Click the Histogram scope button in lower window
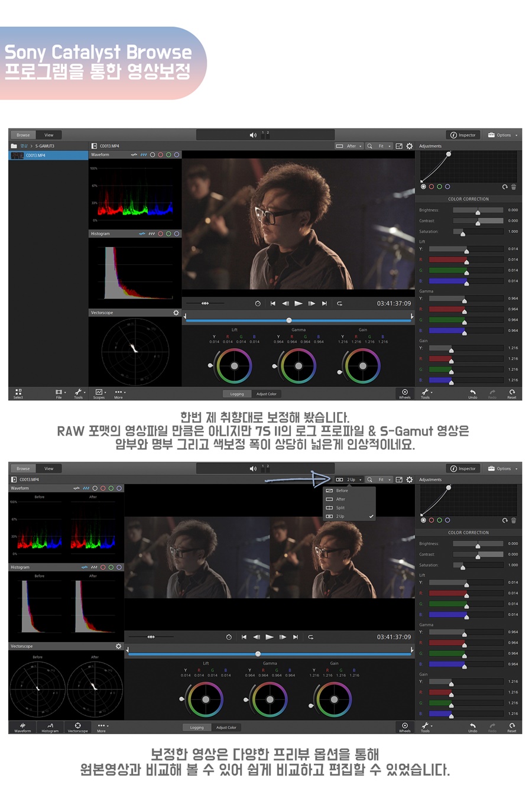The height and width of the screenshot is (798, 532). [x=50, y=728]
